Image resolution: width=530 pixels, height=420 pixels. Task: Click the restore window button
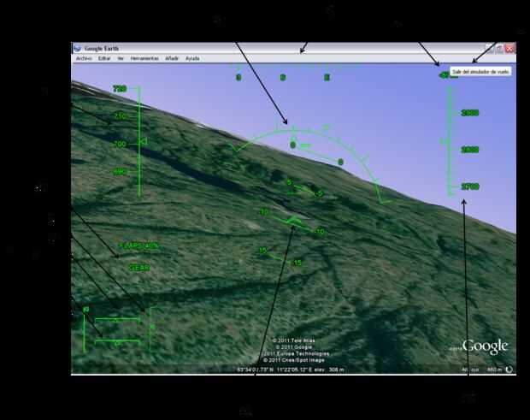499,49
